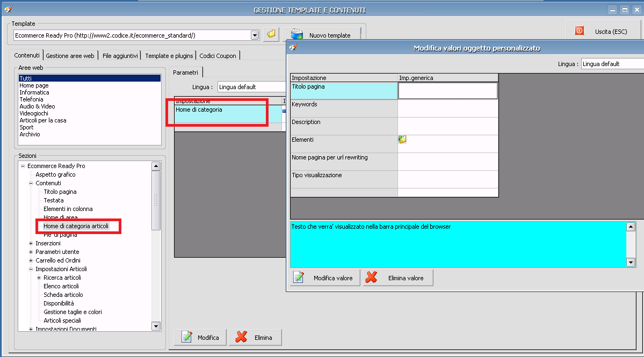Switch to the Gestione aree web tab

click(70, 56)
